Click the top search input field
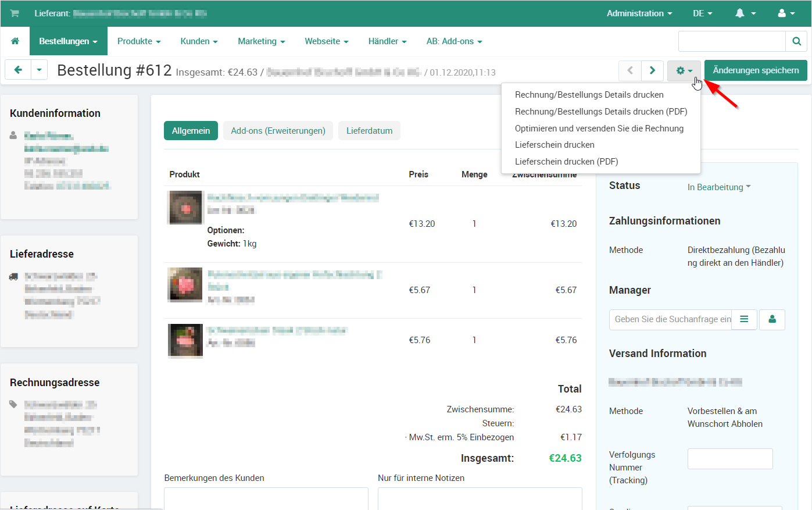The image size is (812, 510). 732,41
